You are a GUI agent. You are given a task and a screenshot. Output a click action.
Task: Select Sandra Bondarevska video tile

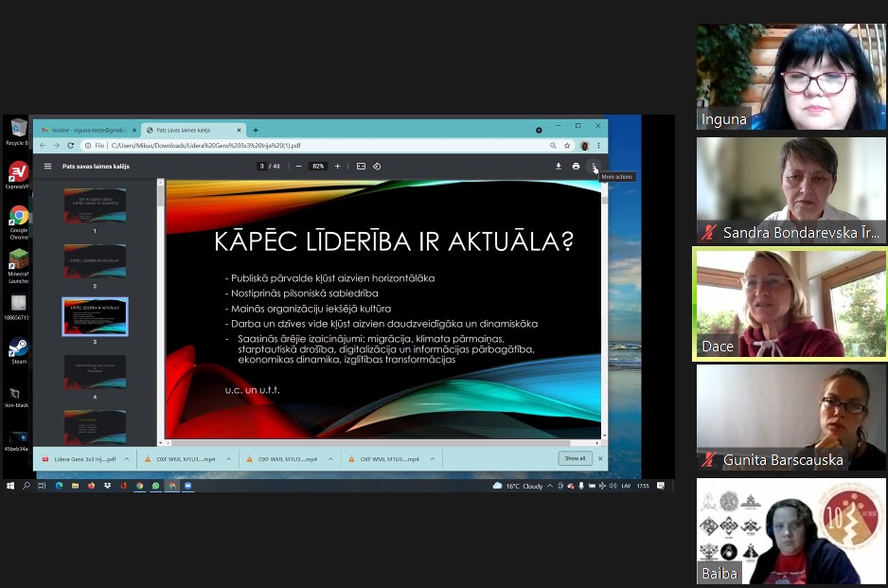pyautogui.click(x=791, y=189)
